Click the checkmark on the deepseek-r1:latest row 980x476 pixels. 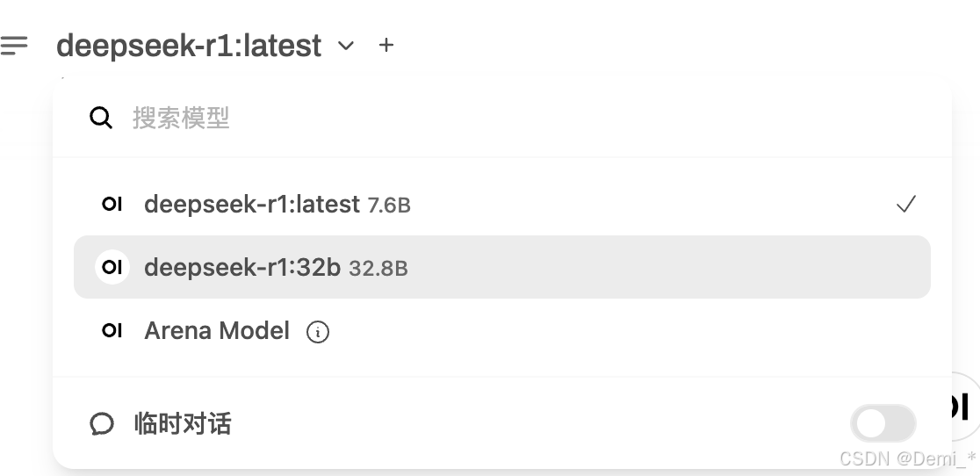click(906, 204)
